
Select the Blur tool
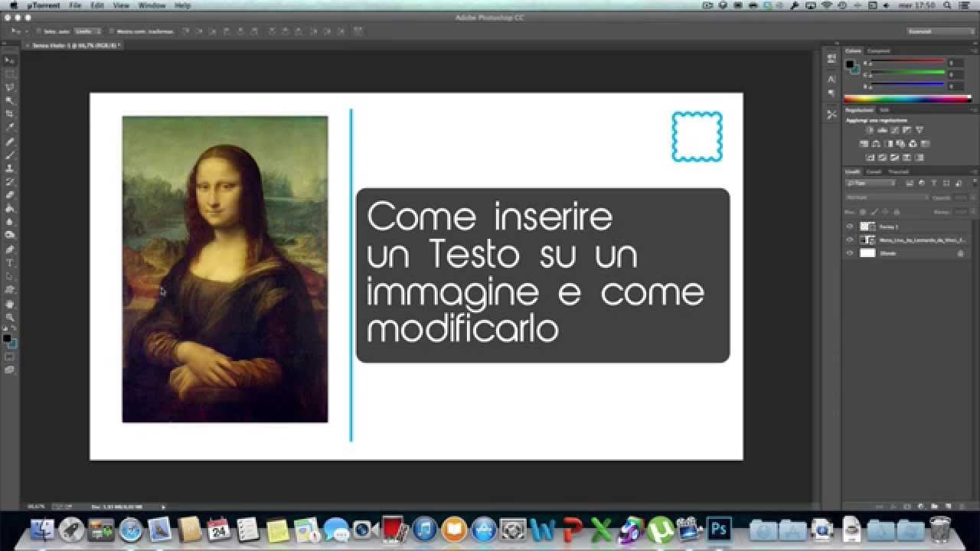point(10,221)
